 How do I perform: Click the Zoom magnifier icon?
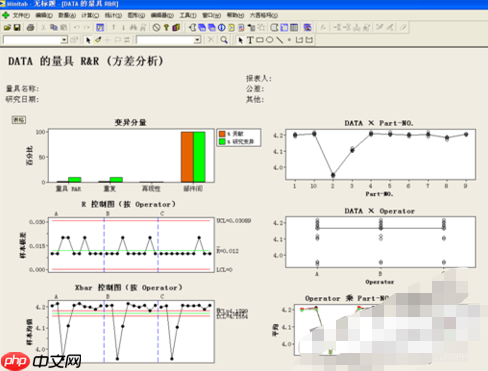point(224,40)
